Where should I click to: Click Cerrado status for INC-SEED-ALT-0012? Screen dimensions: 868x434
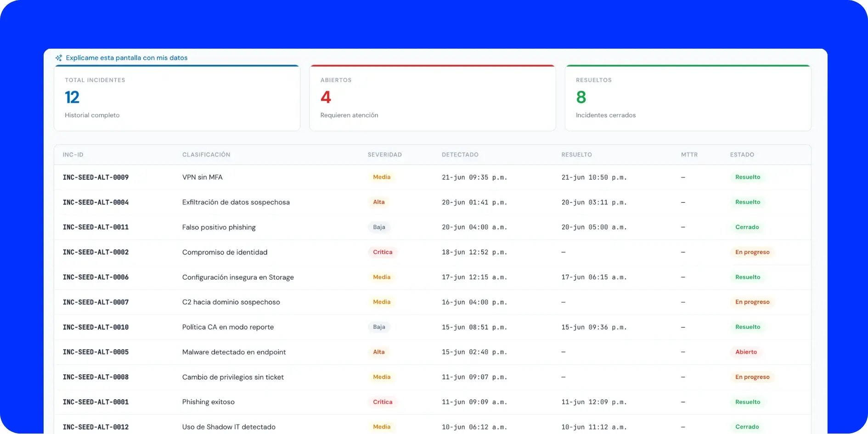[x=747, y=427]
